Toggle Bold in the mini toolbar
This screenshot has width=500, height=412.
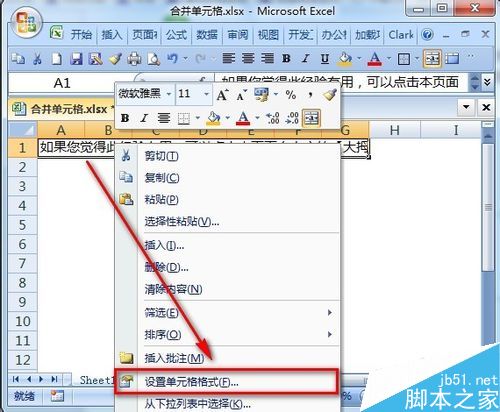point(125,118)
